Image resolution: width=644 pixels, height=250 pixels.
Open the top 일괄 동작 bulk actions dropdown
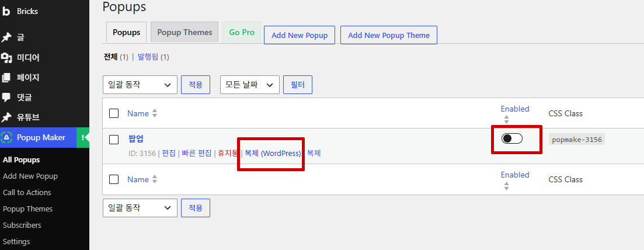tap(140, 85)
